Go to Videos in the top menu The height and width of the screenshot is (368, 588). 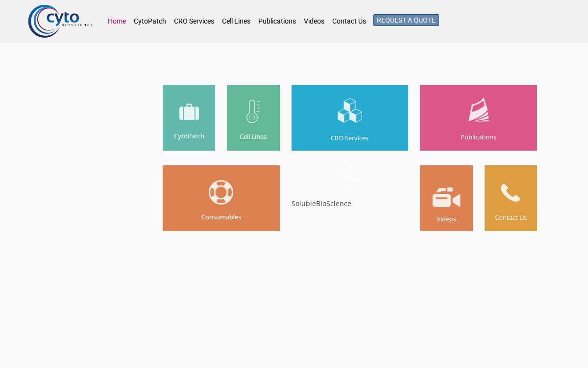point(314,21)
